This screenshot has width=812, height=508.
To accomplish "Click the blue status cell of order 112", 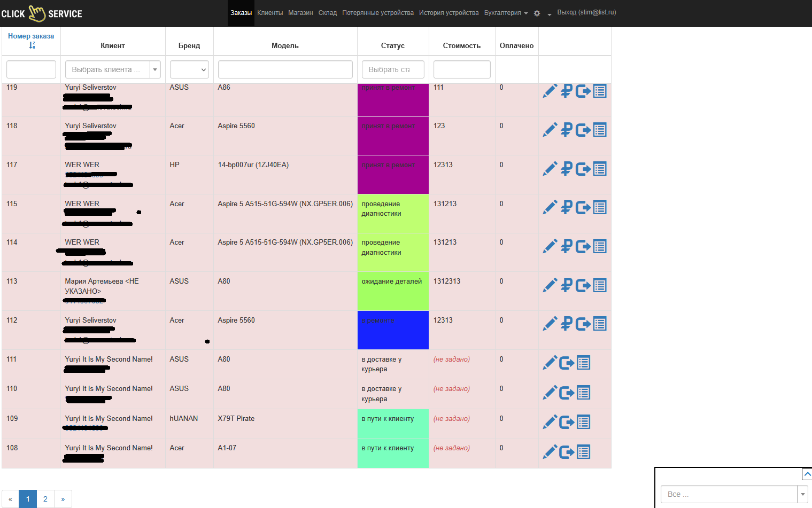I will click(393, 330).
